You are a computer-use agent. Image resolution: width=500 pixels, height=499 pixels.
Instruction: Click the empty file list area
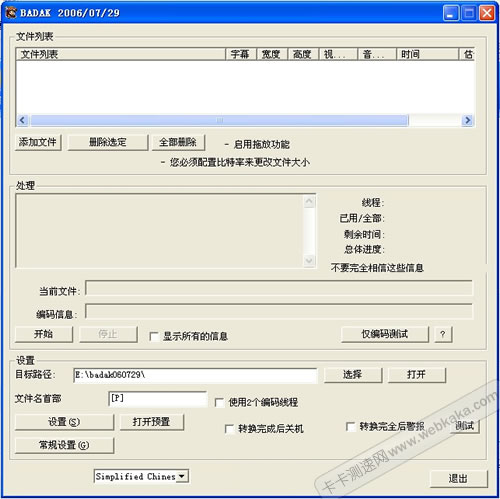point(245,87)
